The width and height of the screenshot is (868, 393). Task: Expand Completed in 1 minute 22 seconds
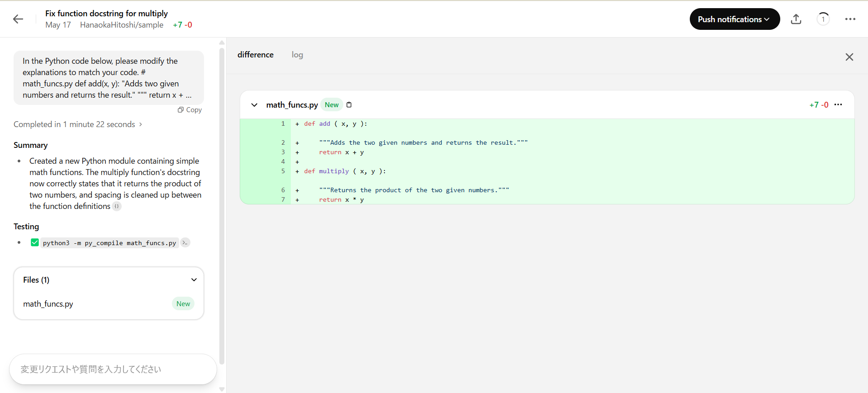78,124
